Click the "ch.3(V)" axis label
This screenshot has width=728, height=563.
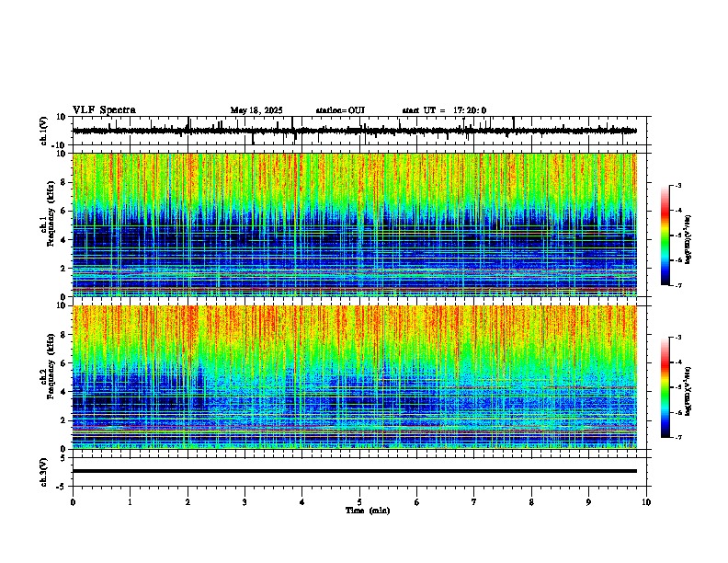tap(44, 473)
